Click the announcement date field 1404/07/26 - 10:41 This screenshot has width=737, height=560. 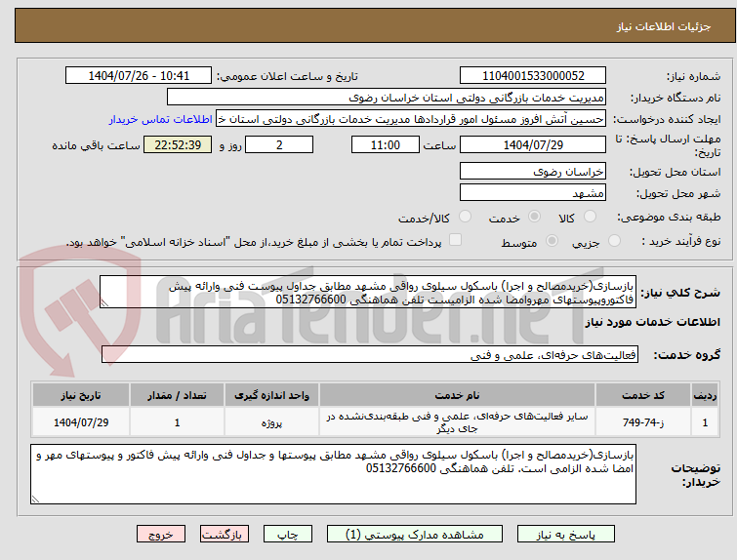click(139, 76)
